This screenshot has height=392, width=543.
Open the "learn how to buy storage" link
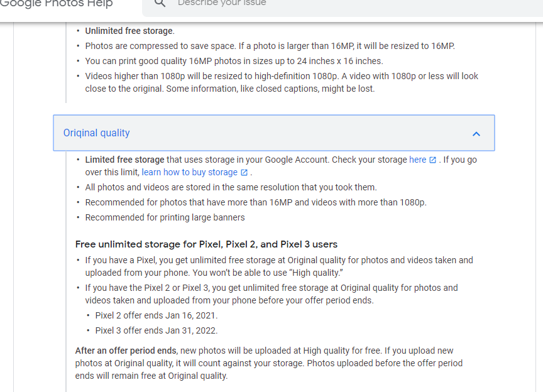click(189, 172)
